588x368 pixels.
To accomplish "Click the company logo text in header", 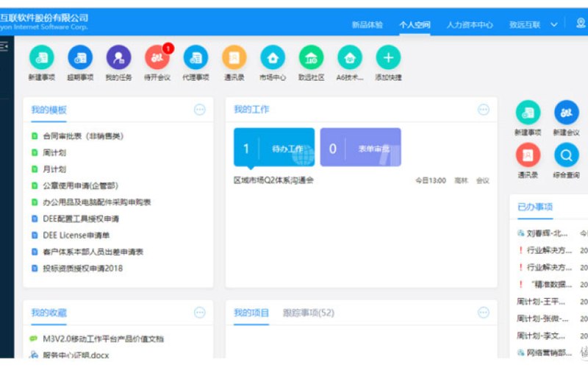I will (x=44, y=22).
